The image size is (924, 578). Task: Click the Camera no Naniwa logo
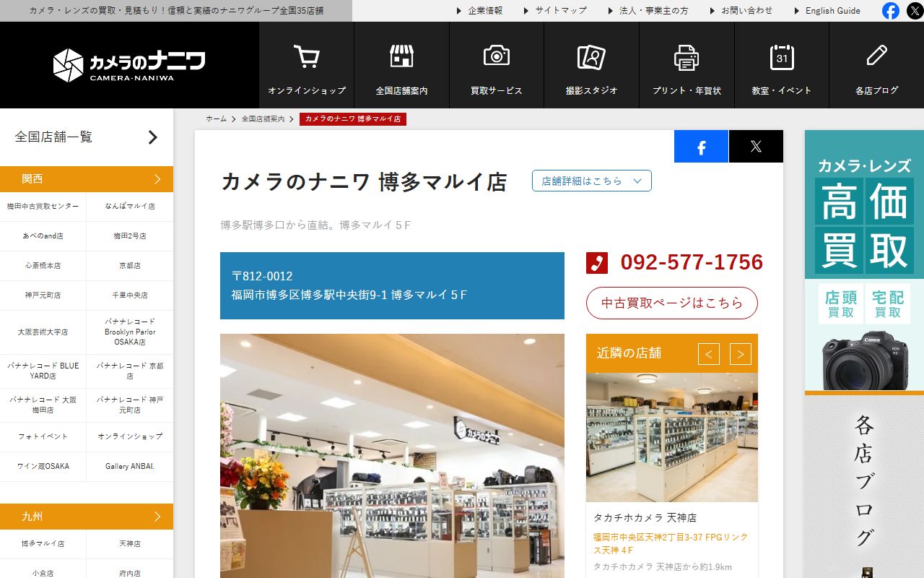pyautogui.click(x=129, y=65)
